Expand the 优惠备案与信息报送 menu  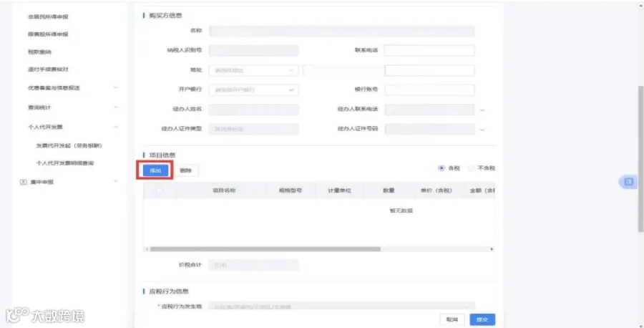click(x=115, y=87)
